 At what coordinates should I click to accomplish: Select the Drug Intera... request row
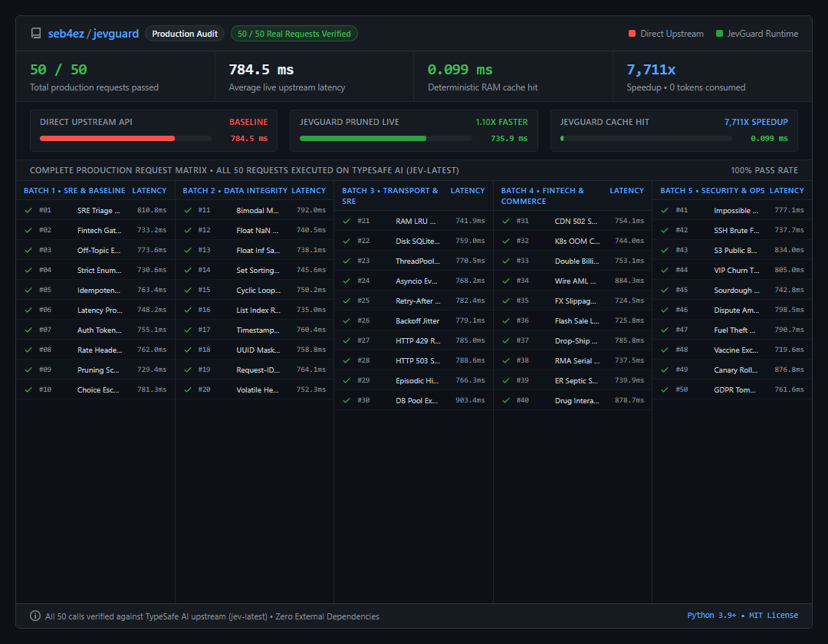tap(573, 400)
